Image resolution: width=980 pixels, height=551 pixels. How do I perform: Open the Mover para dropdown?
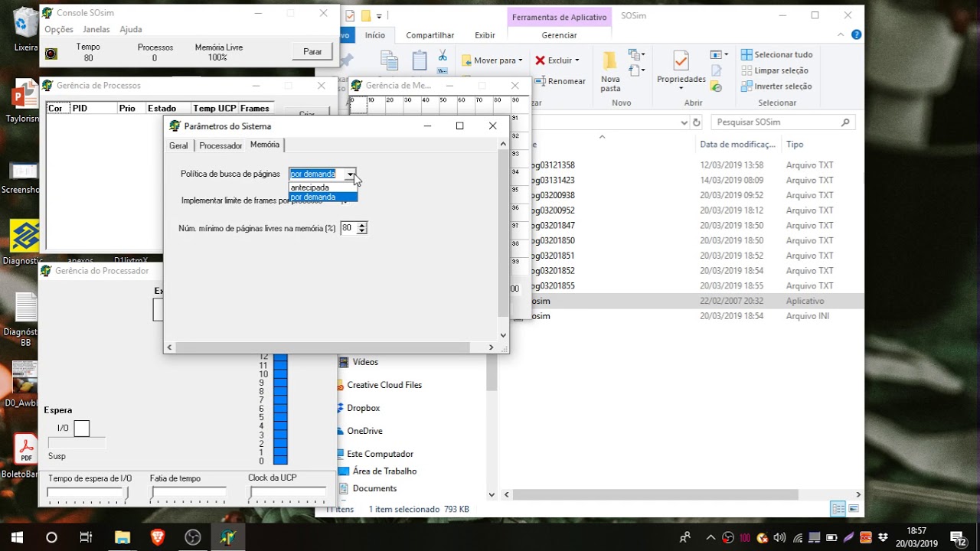point(492,60)
